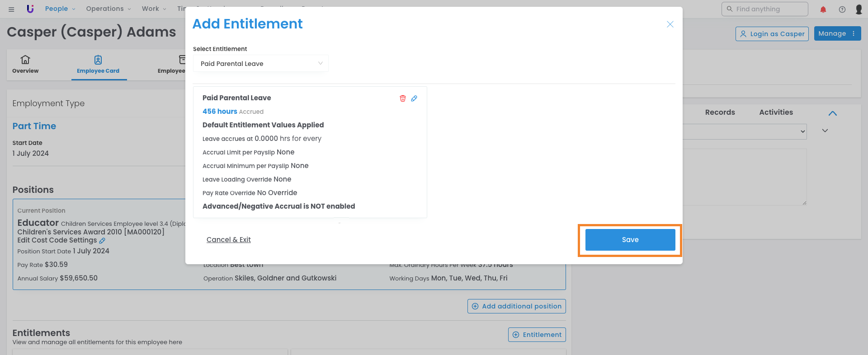
Task: Click the Find anything search field
Action: coord(764,9)
